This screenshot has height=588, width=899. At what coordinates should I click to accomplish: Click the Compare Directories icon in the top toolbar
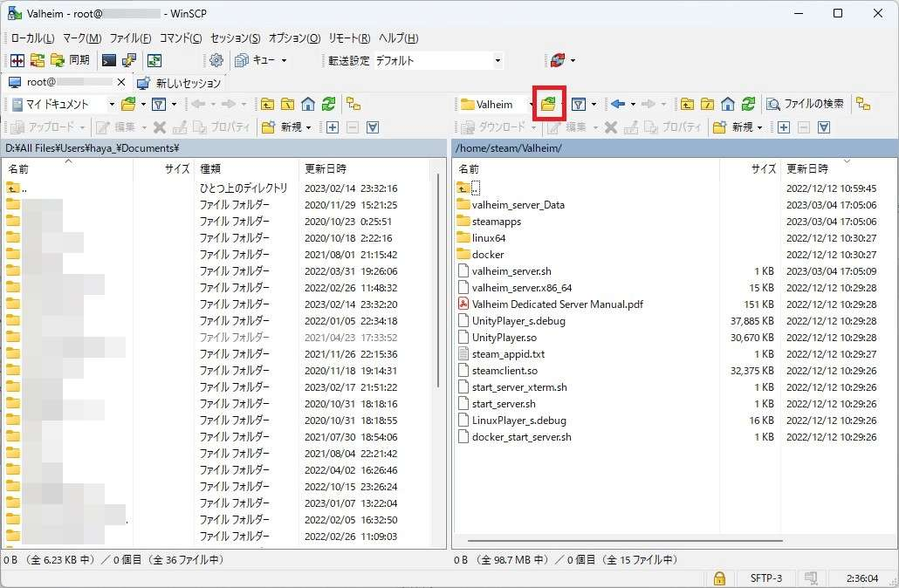click(17, 60)
